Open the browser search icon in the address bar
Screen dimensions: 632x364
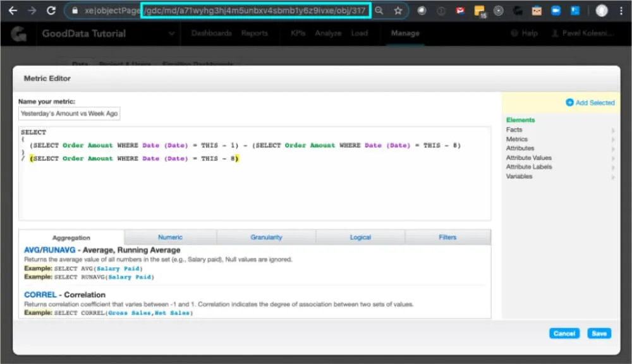point(379,10)
